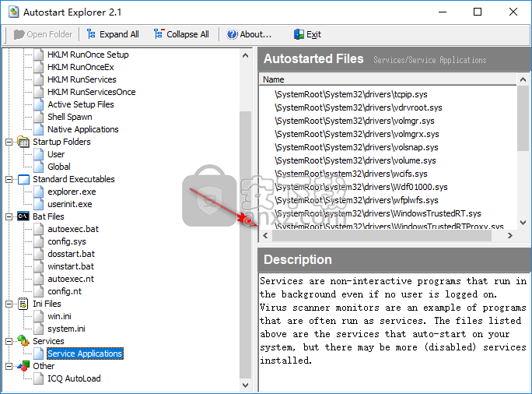Collapse the Bat Files node
Image resolution: width=532 pixels, height=394 pixels.
pyautogui.click(x=9, y=216)
